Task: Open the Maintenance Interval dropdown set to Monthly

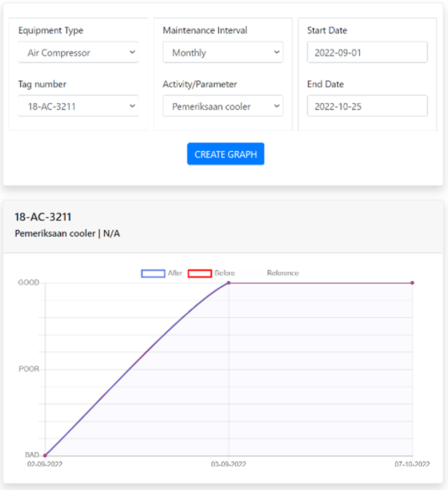Action: coord(223,53)
